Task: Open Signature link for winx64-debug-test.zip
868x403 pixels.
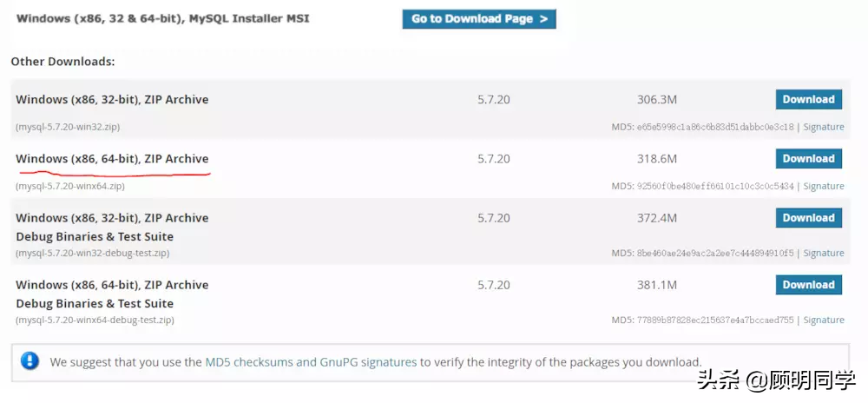Action: [824, 320]
